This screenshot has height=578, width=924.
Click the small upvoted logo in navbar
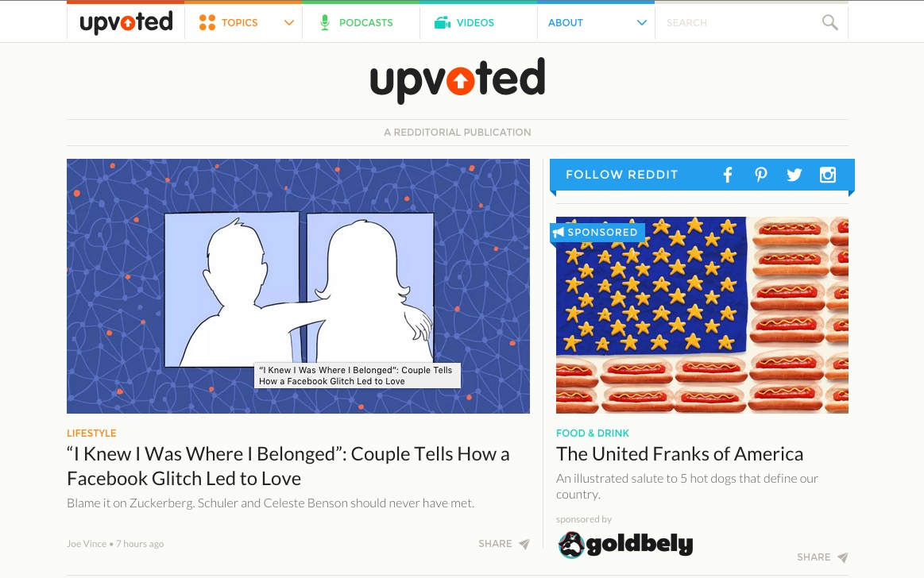click(126, 22)
